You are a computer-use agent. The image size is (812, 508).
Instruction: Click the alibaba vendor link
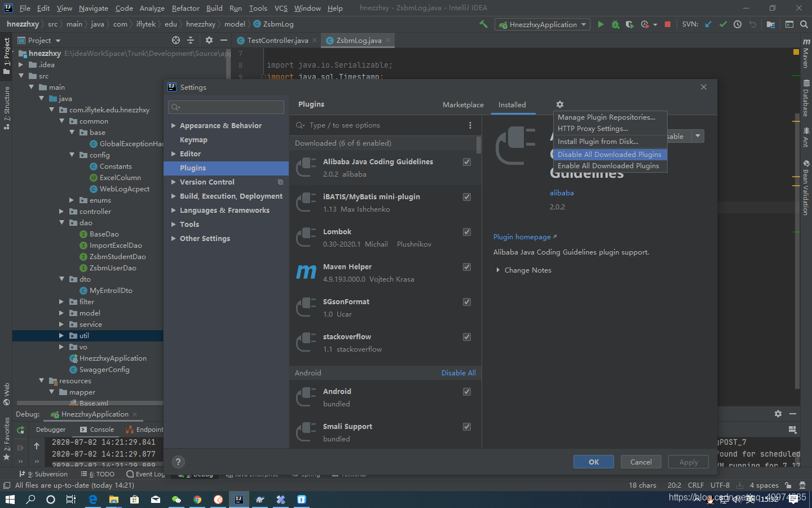562,193
